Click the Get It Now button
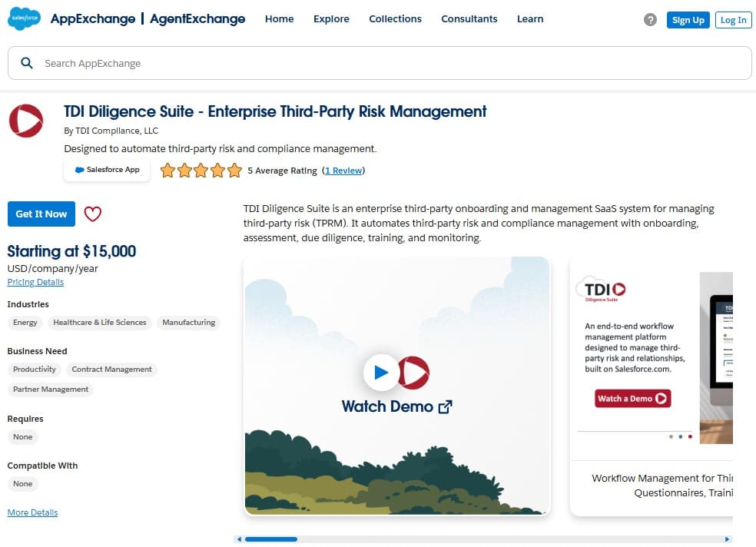This screenshot has width=756, height=547. (41, 214)
